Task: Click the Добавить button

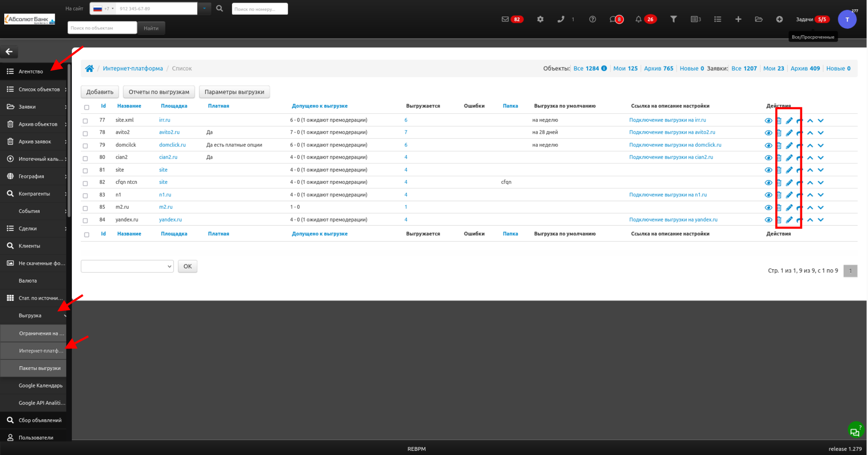Action: coord(100,92)
